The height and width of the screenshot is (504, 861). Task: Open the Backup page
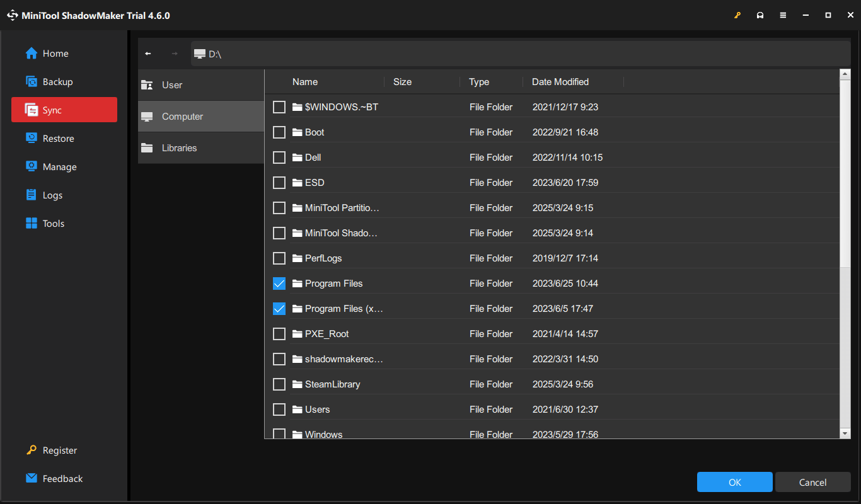(x=64, y=82)
